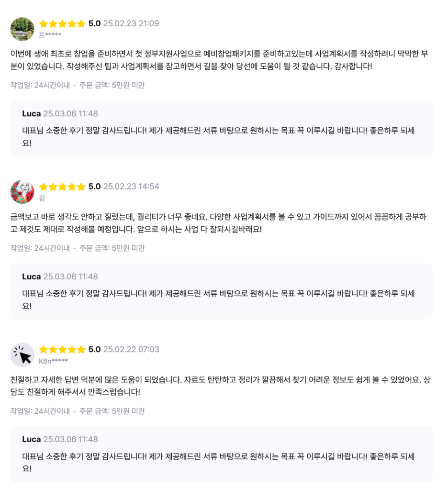
Task: Click the first Luca reply message box
Action: click(x=221, y=128)
